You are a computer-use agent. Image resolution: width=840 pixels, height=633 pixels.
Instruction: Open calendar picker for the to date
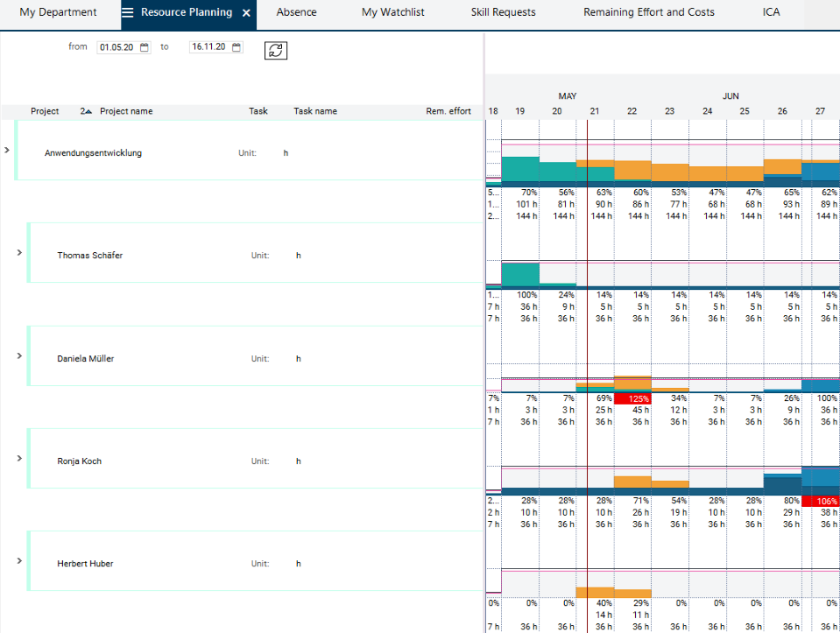click(x=236, y=47)
